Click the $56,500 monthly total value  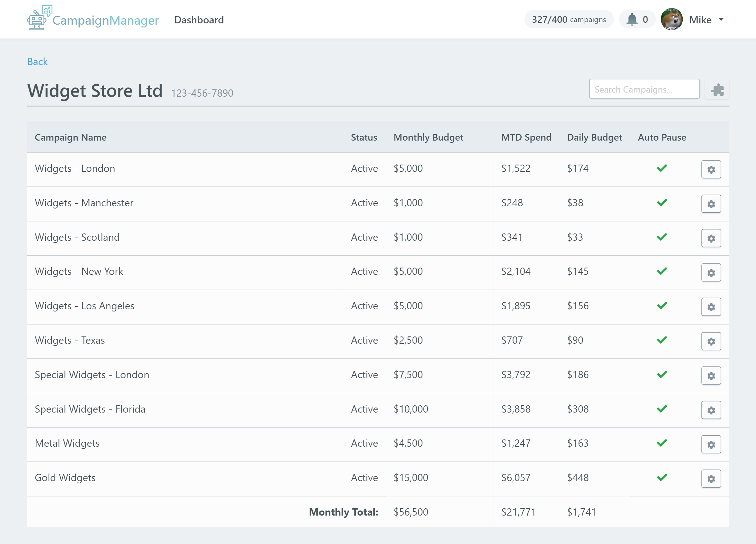point(411,512)
